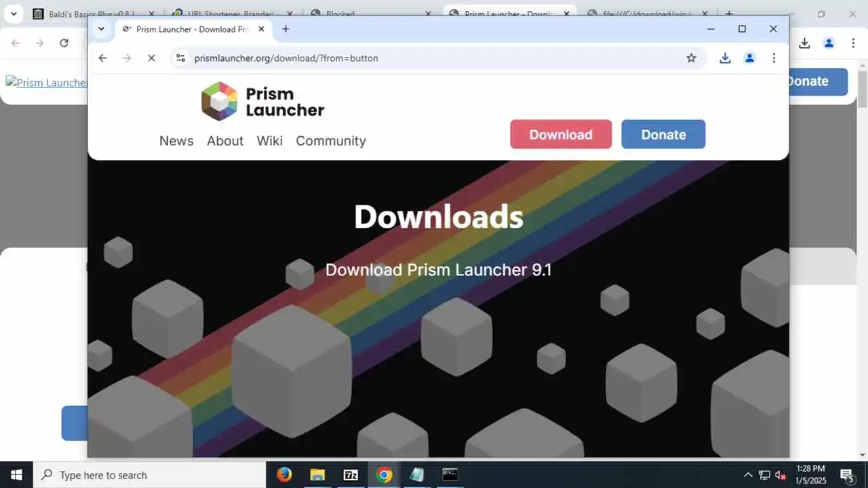
Task: Open the News nav item
Action: 176,141
